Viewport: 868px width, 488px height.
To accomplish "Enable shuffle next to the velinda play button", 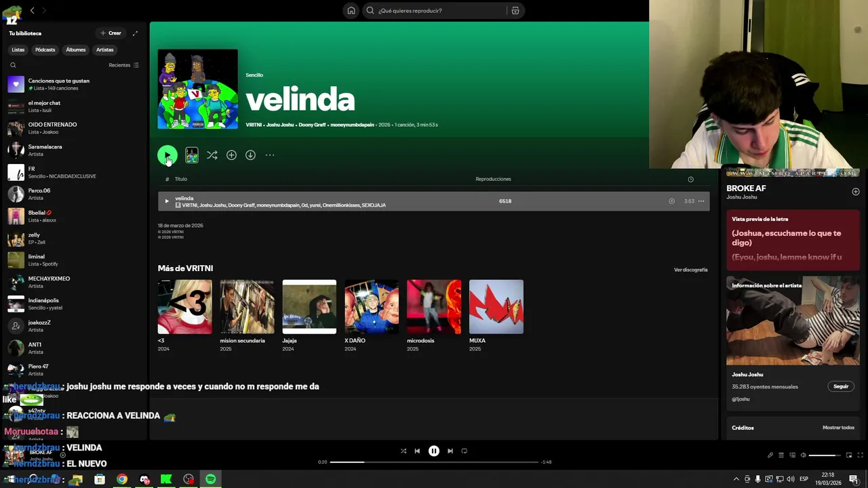I will point(212,155).
